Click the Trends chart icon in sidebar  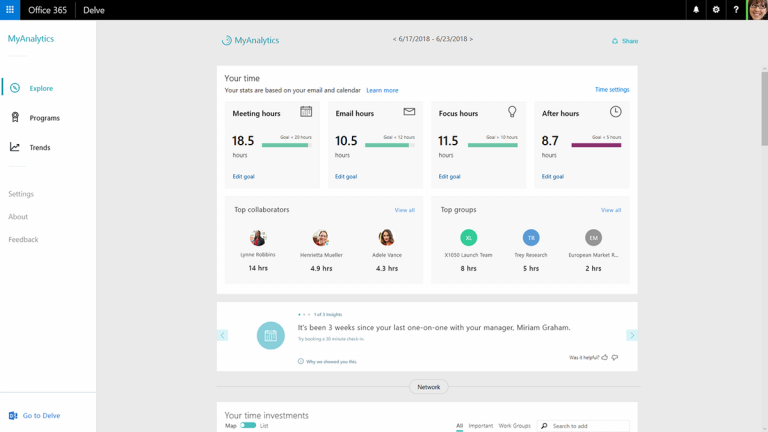pos(15,147)
